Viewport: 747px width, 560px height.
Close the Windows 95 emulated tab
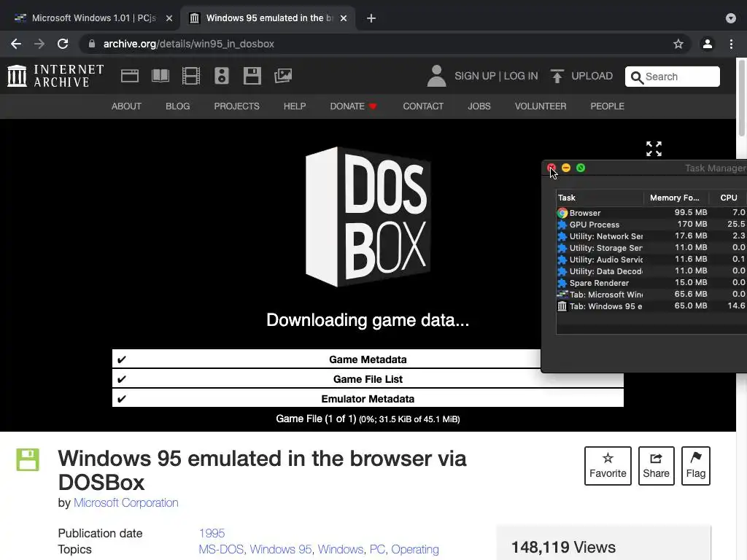coord(344,18)
